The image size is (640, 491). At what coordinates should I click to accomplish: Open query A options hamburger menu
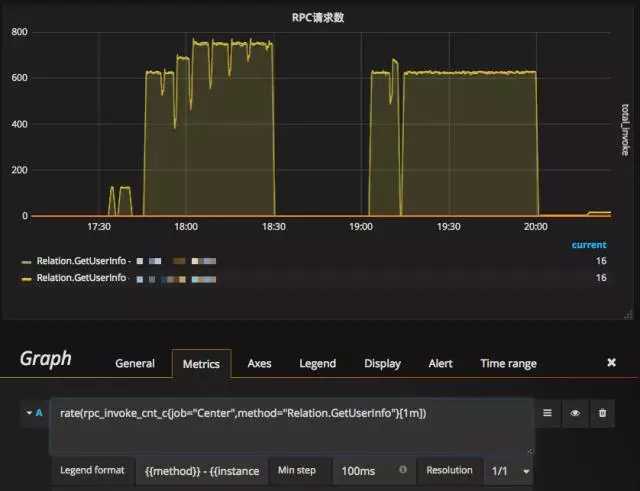[547, 413]
